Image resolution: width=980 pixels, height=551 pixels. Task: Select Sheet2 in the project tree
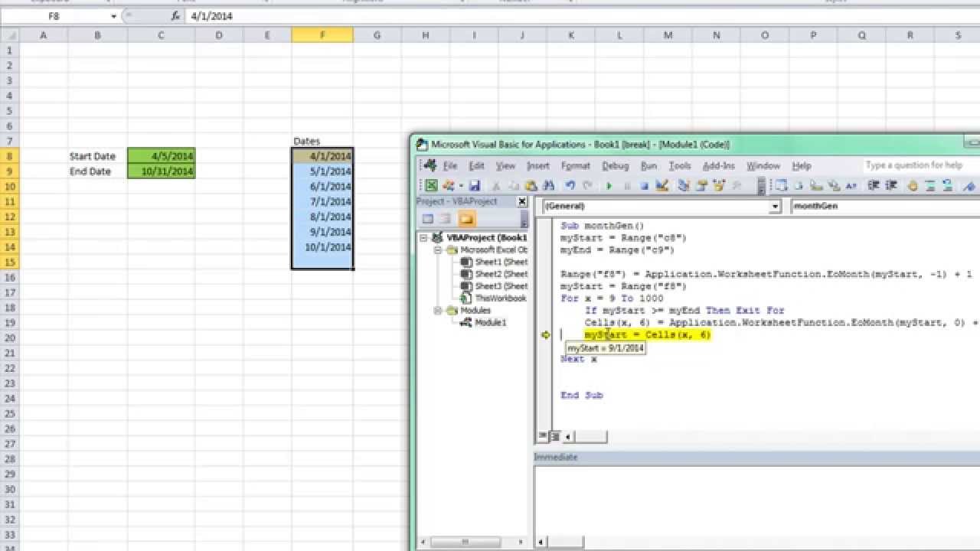pyautogui.click(x=495, y=274)
